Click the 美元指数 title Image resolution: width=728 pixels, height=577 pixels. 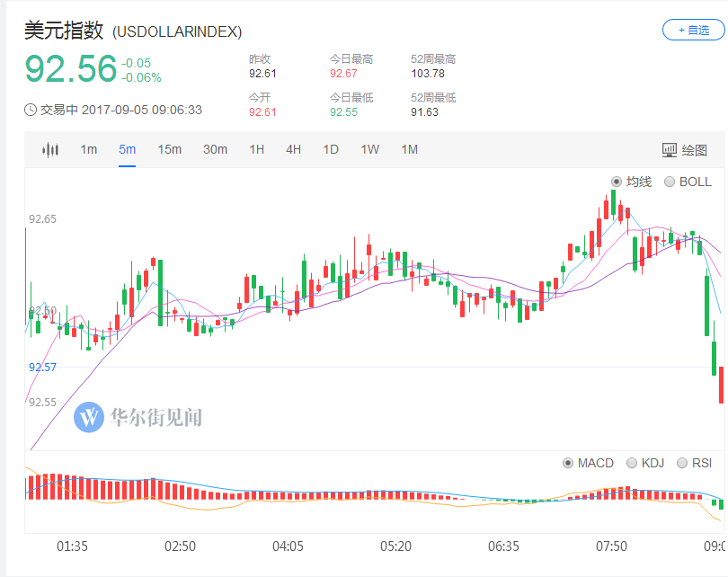[64, 31]
